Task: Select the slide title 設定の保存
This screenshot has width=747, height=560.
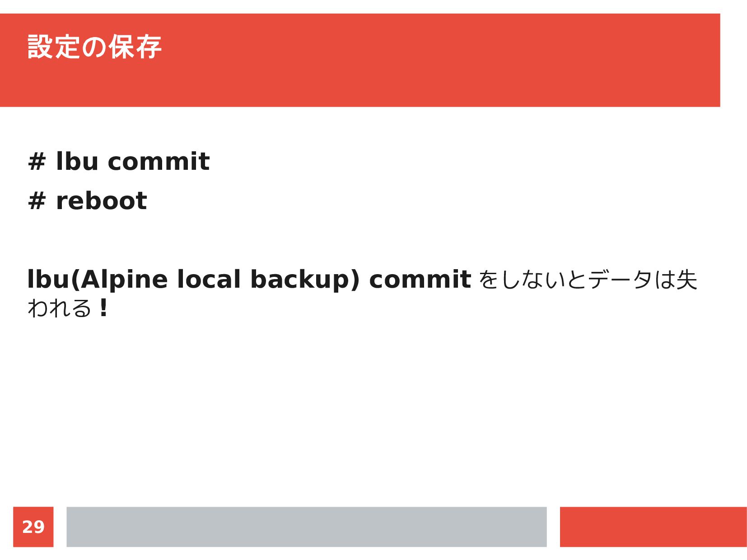Action: pos(94,47)
